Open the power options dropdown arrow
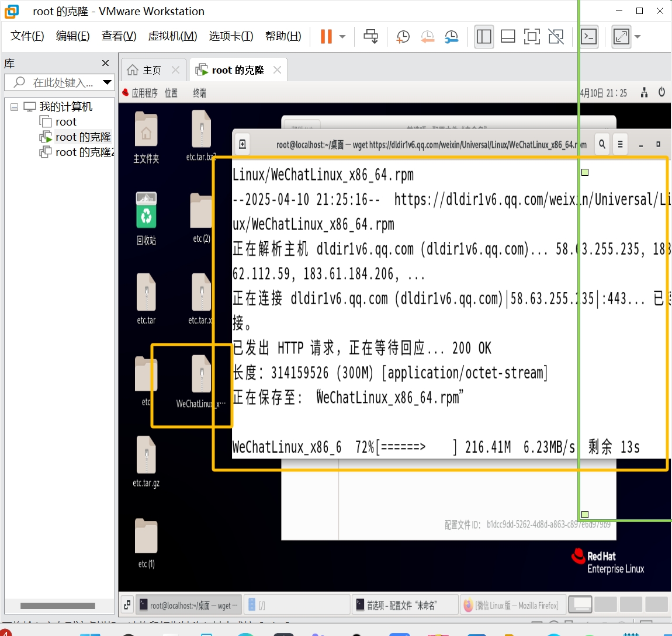This screenshot has height=636, width=672. (342, 37)
